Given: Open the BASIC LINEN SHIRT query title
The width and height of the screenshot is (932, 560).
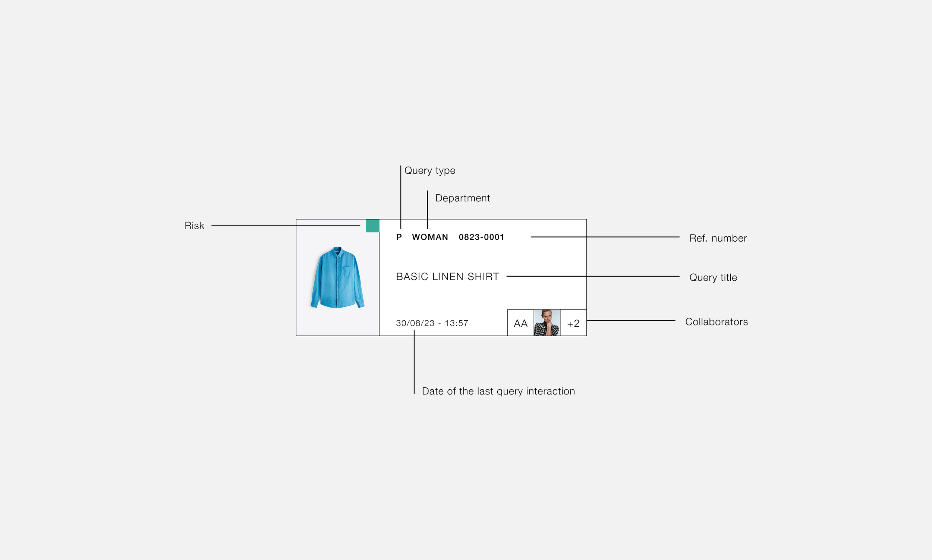Looking at the screenshot, I should click(447, 277).
